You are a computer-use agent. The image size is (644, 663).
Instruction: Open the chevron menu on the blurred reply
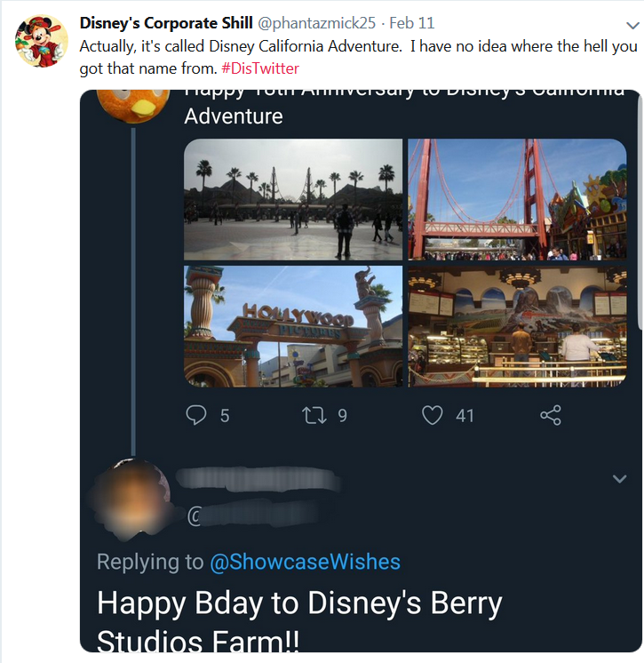point(620,480)
